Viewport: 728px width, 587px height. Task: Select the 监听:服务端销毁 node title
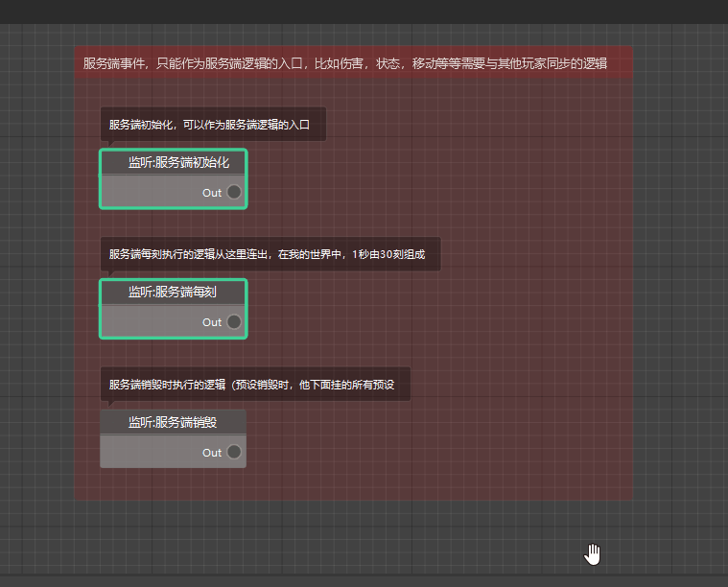(173, 422)
